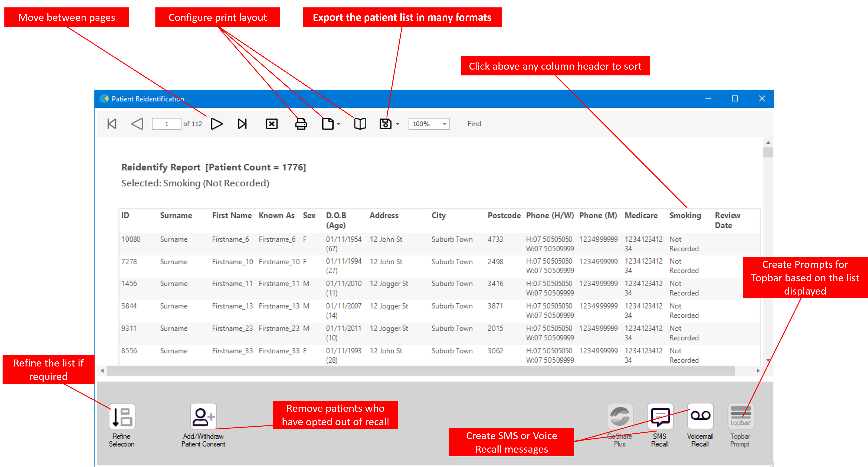Sort by the D.O.B (Age) column
The image size is (868, 467).
336,221
